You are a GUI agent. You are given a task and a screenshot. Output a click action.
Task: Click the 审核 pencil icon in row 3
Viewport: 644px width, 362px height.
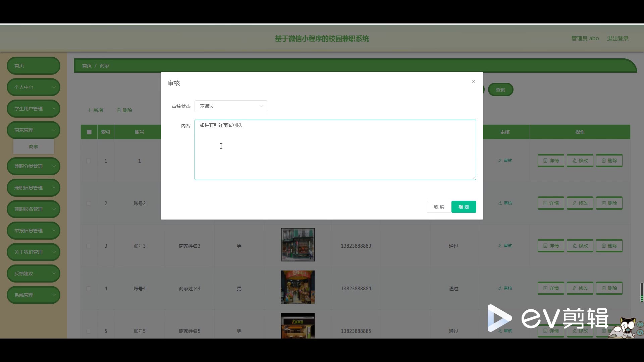click(500, 246)
